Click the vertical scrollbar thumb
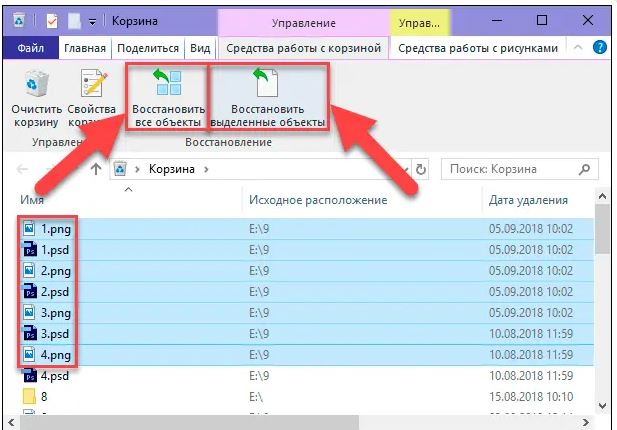 (x=602, y=230)
